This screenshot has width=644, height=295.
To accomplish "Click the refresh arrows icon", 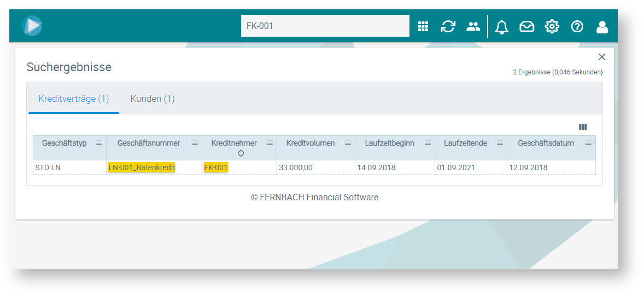I will click(448, 26).
